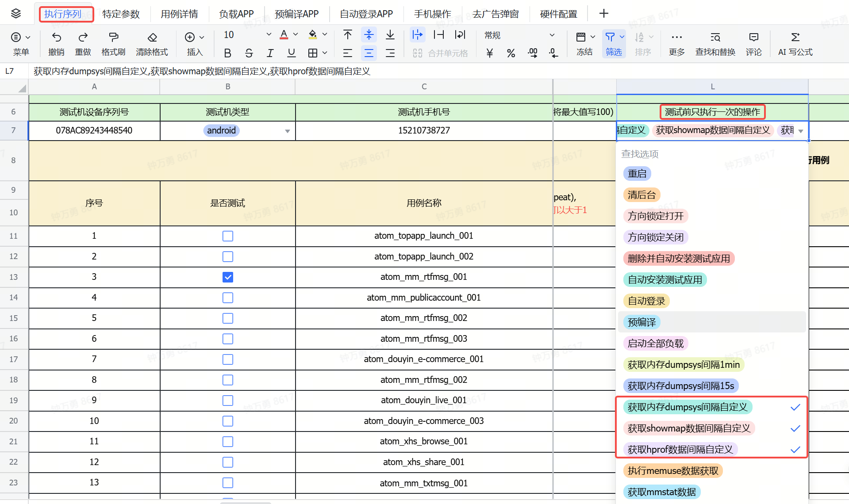This screenshot has height=504, width=849.
Task: Open the sheet list layers icon
Action: coord(16,13)
